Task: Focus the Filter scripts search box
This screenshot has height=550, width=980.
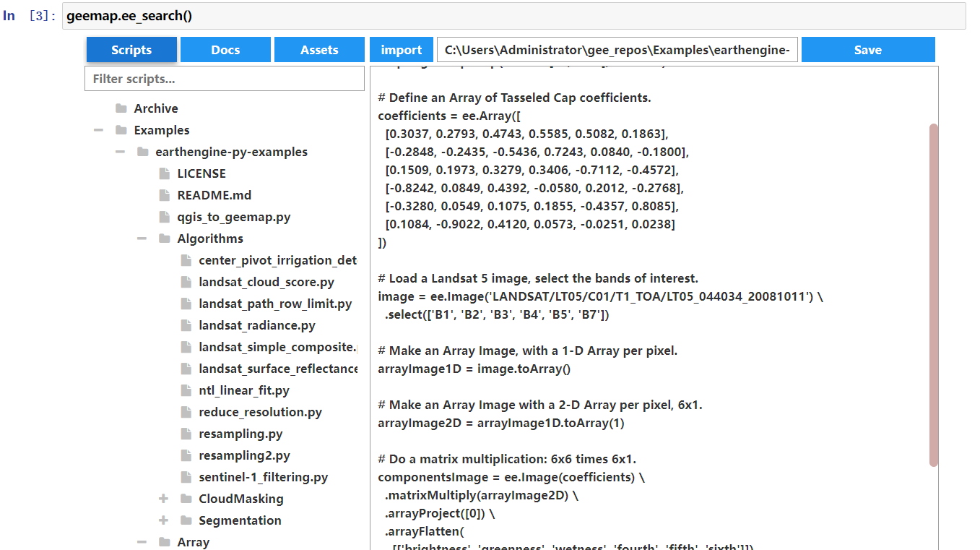Action: [225, 79]
